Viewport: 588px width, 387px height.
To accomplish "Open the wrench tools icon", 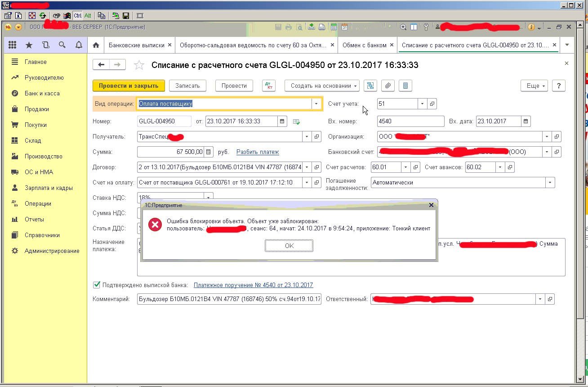I will point(426,27).
